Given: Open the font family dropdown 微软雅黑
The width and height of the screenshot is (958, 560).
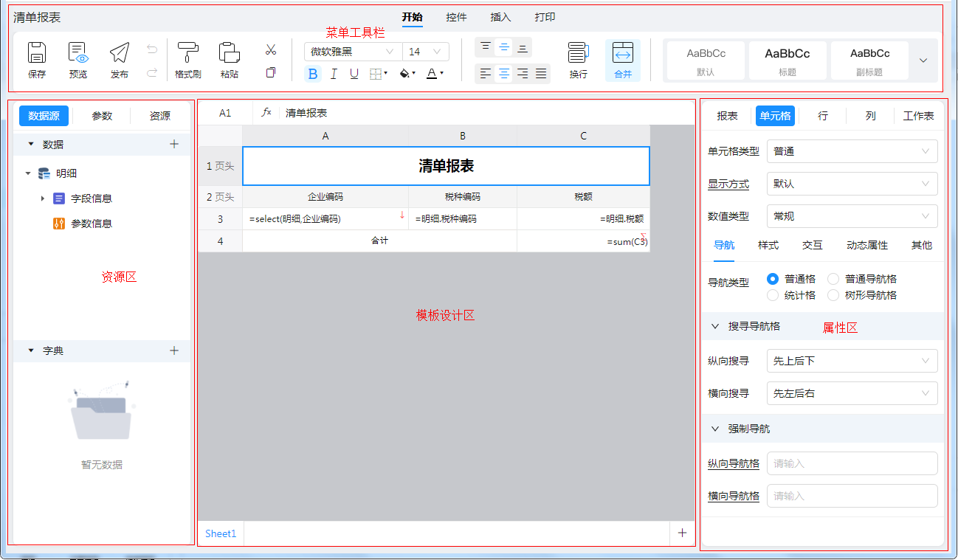Looking at the screenshot, I should click(x=353, y=52).
